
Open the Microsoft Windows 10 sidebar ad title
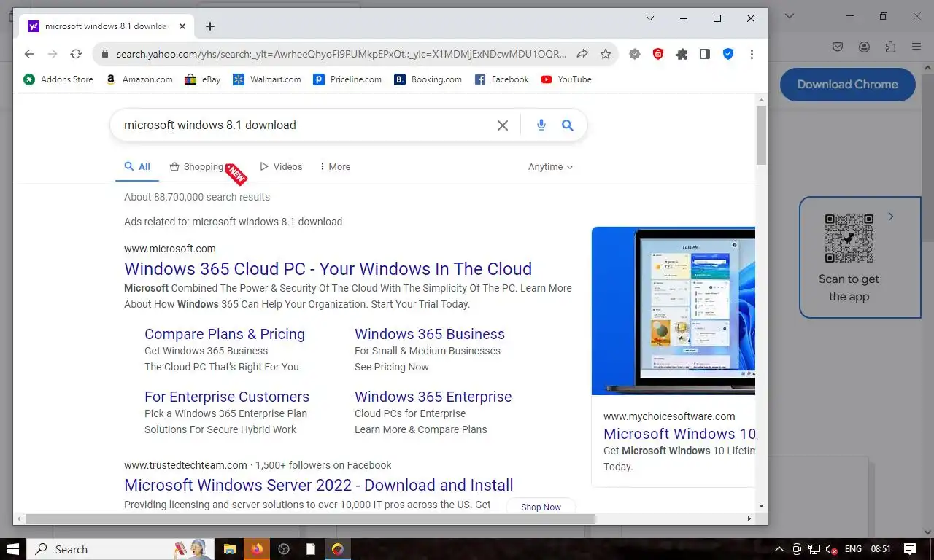(679, 434)
